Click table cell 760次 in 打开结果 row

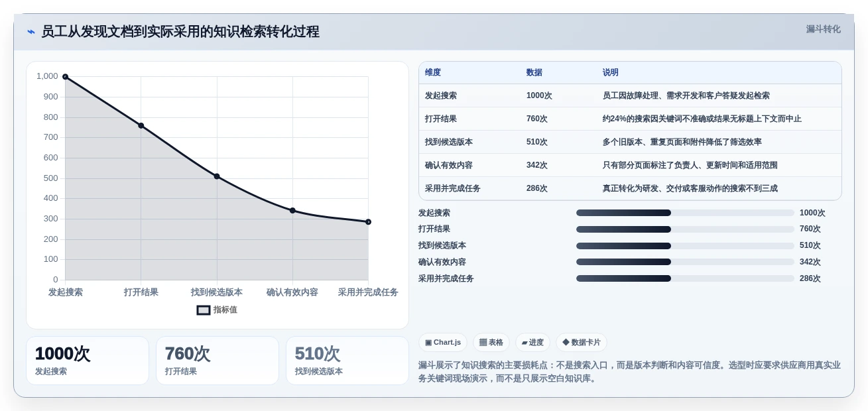(x=537, y=119)
